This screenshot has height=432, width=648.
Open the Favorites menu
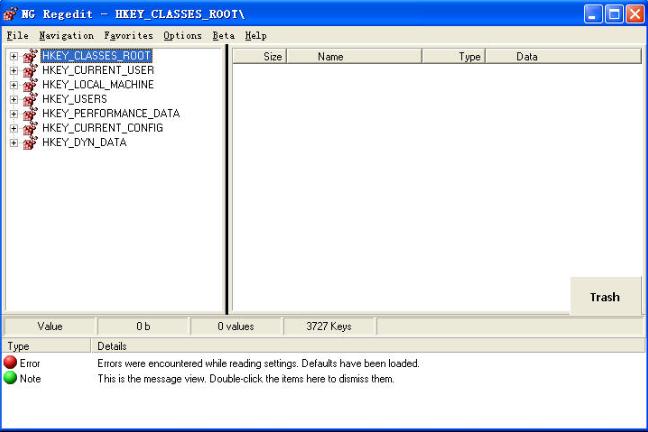(128, 35)
